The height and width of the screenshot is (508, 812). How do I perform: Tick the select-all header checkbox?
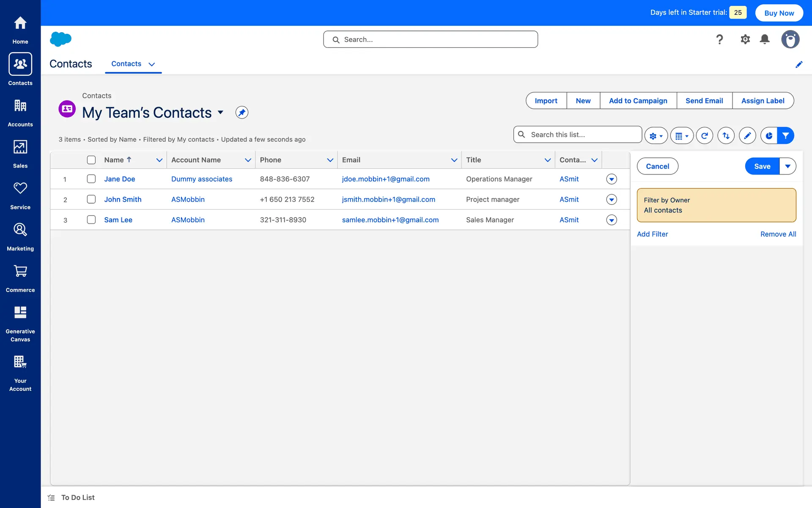pyautogui.click(x=91, y=160)
